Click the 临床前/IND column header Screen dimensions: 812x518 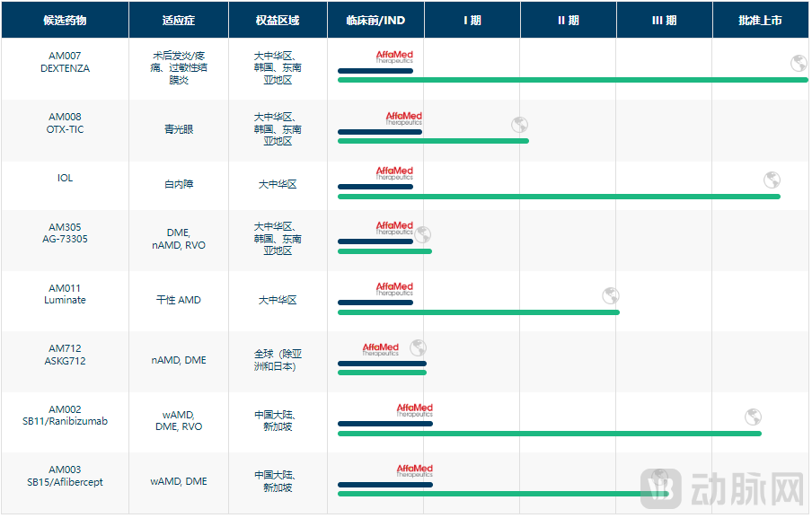coord(375,20)
